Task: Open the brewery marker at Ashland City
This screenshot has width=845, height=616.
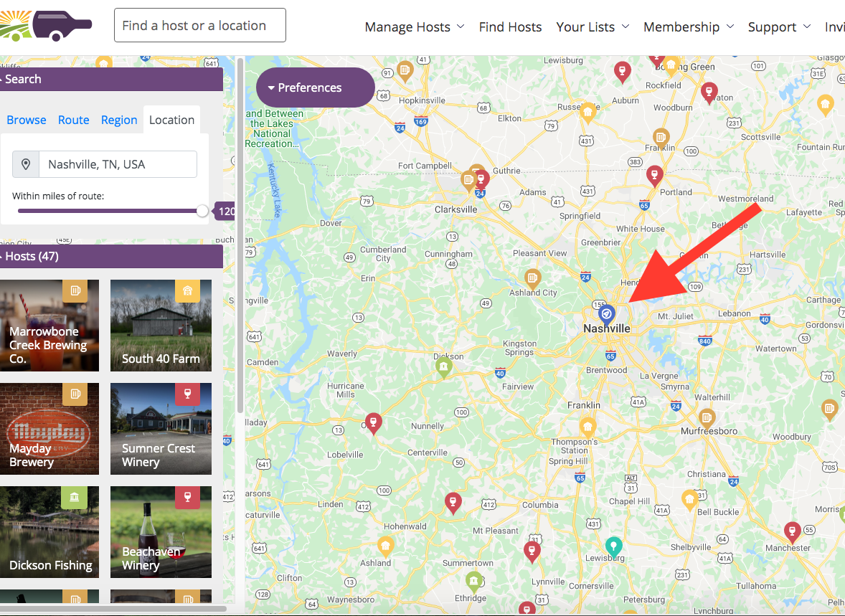Action: [x=532, y=279]
